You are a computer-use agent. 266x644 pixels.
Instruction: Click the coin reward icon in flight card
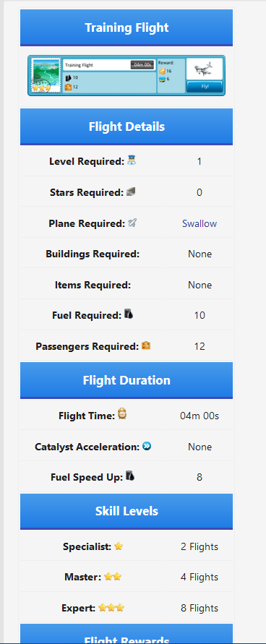coord(162,72)
